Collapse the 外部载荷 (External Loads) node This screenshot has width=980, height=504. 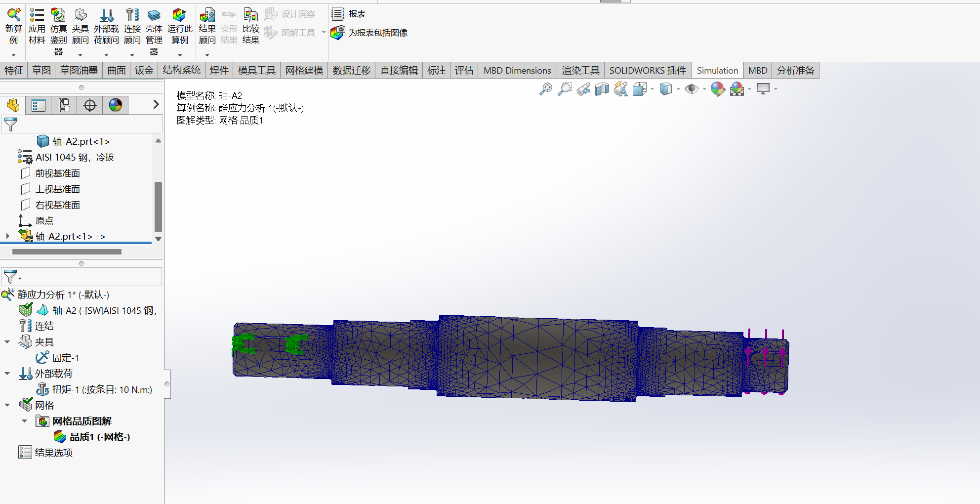7,374
